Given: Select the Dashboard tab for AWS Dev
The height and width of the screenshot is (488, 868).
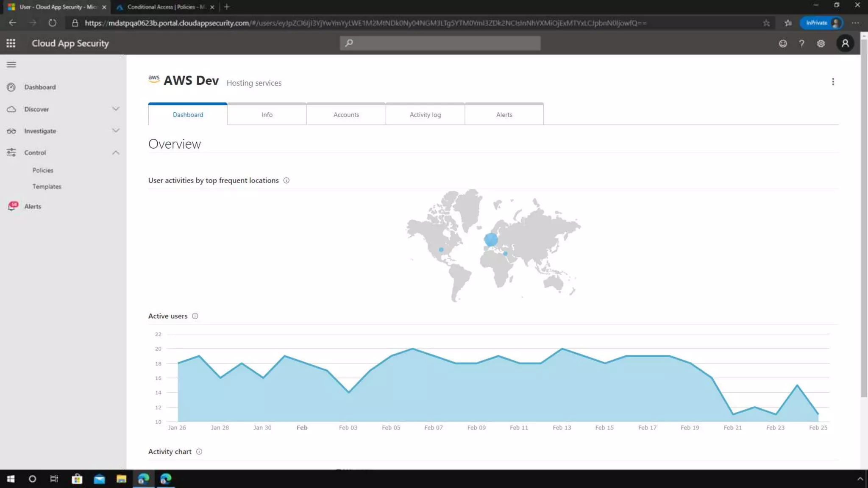Looking at the screenshot, I should pos(188,114).
